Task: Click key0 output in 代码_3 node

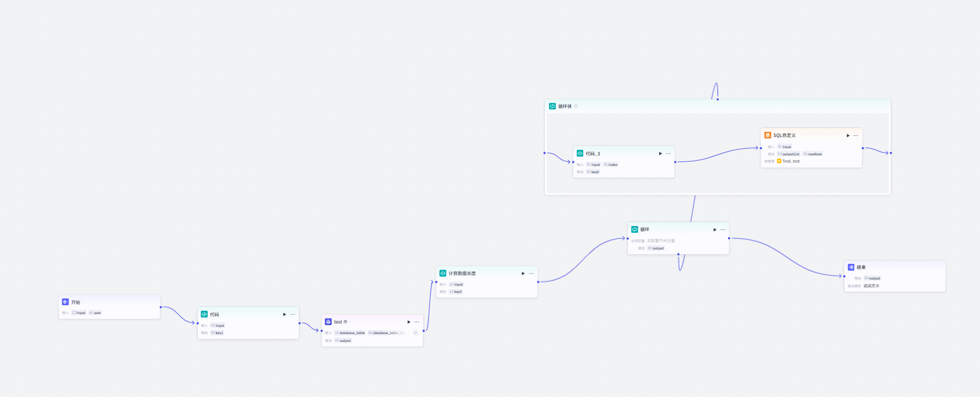Action: [593, 172]
